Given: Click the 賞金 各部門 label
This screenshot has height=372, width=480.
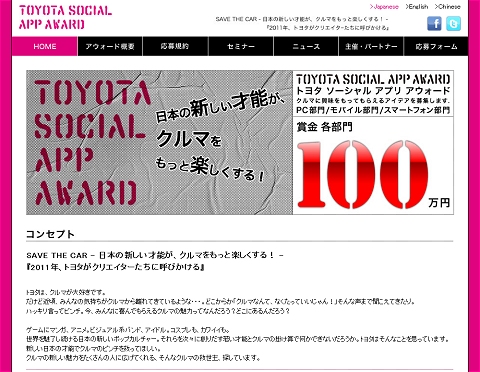Looking at the screenshot, I should tap(324, 127).
